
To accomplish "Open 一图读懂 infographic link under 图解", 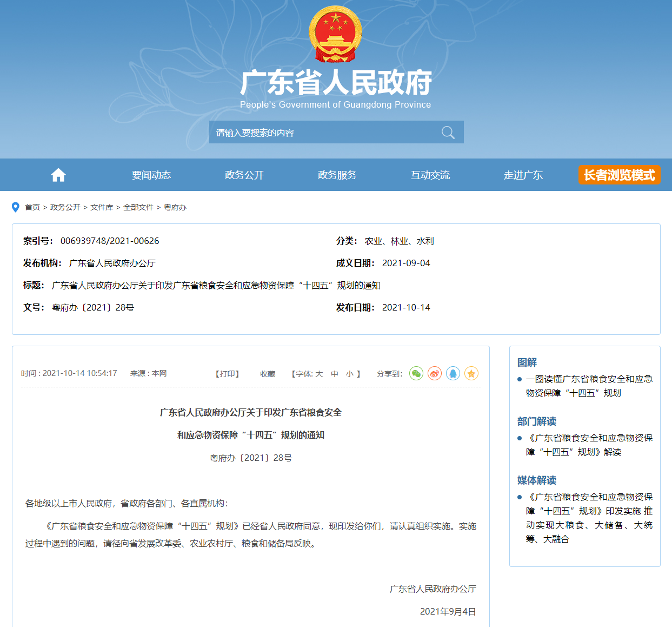I will [x=589, y=386].
